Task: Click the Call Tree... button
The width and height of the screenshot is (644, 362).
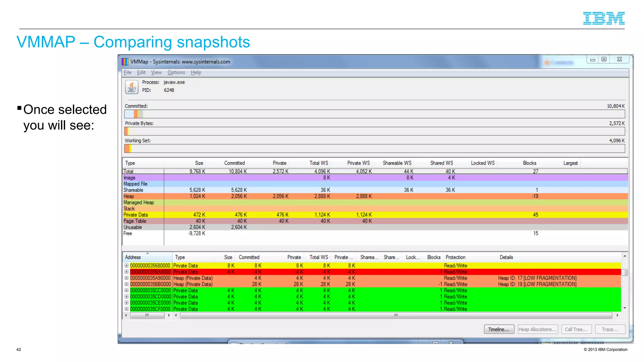Action: pos(576,329)
